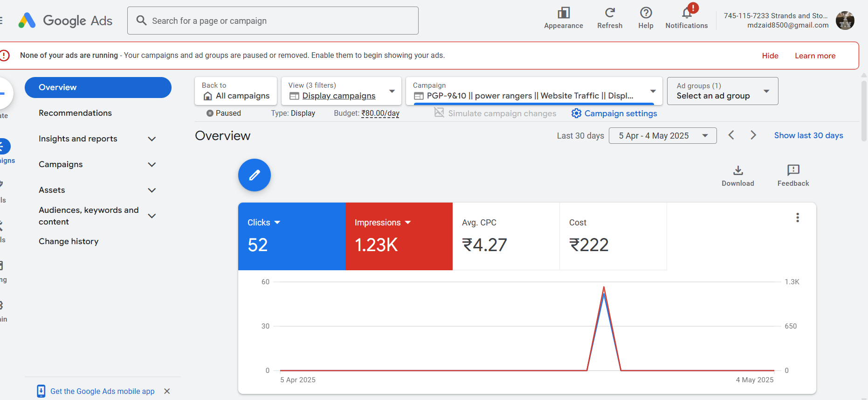Screen dimensions: 868x400
Task: Click the blue pencil edit button
Action: point(255,175)
